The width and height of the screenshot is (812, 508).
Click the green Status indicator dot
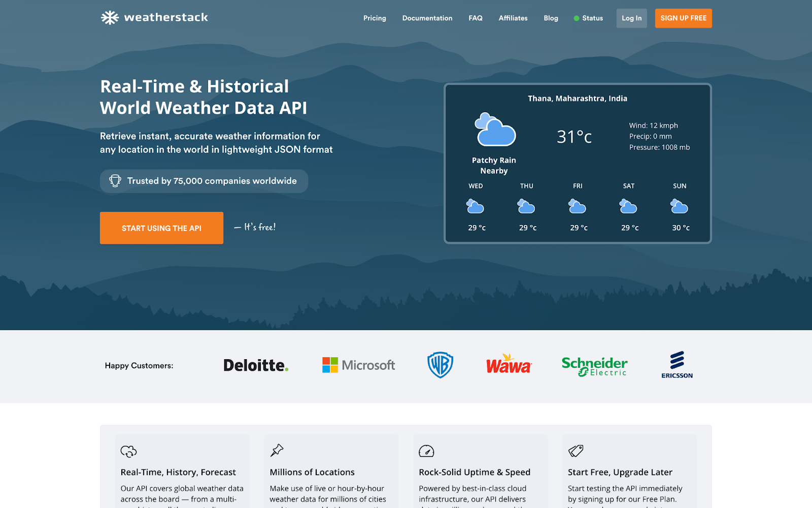coord(576,18)
